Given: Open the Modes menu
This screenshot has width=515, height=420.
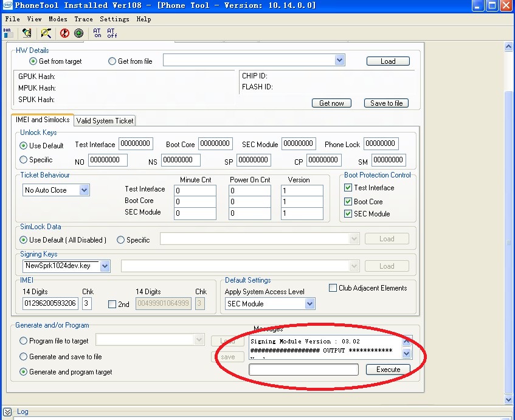Looking at the screenshot, I should (x=58, y=19).
